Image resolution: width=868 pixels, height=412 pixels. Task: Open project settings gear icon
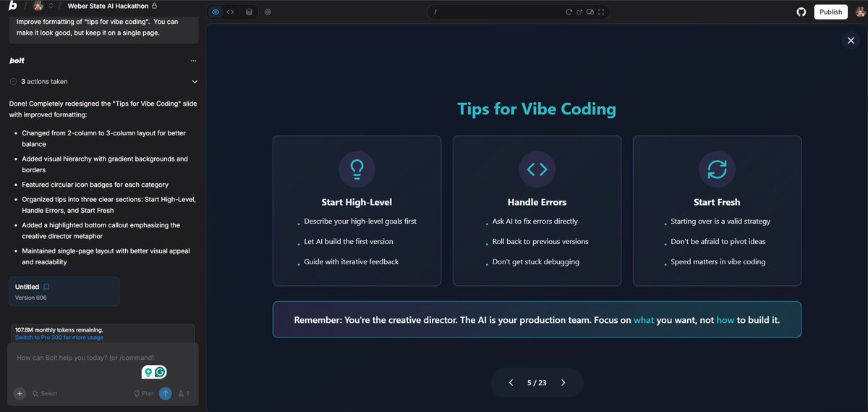click(x=268, y=12)
